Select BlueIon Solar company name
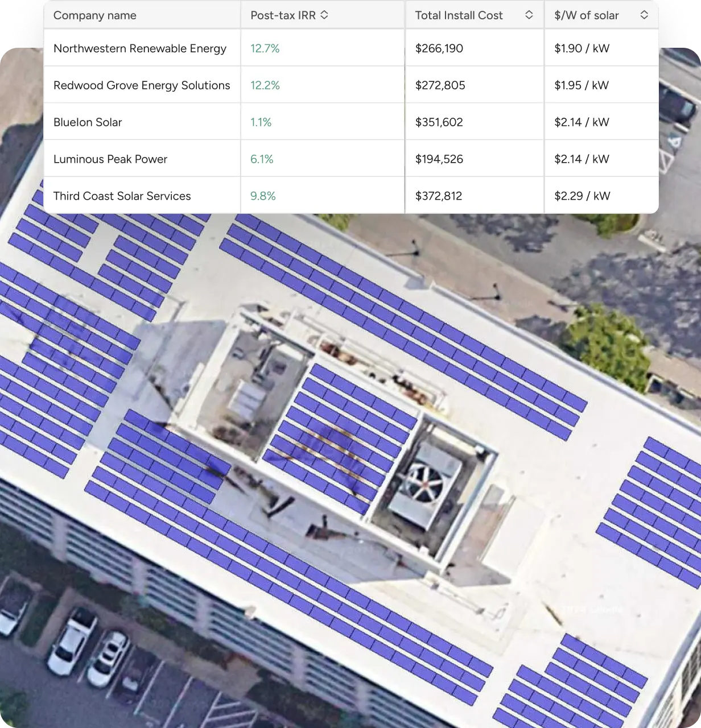The height and width of the screenshot is (728, 701). point(88,122)
